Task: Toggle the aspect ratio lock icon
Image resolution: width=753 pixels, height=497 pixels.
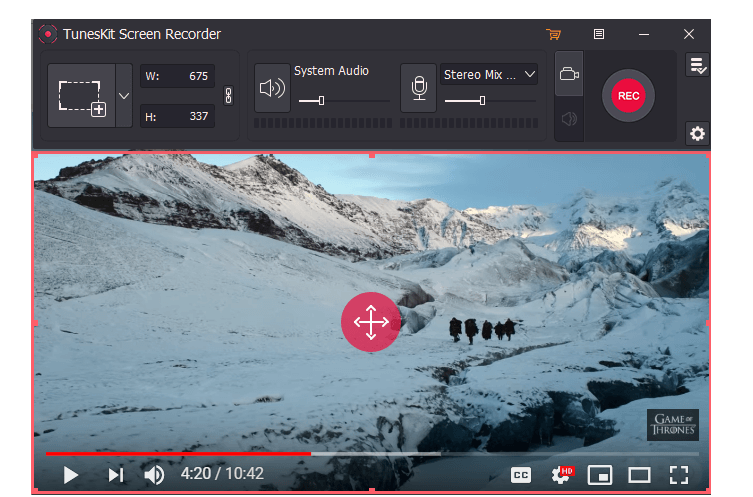Action: click(x=229, y=96)
